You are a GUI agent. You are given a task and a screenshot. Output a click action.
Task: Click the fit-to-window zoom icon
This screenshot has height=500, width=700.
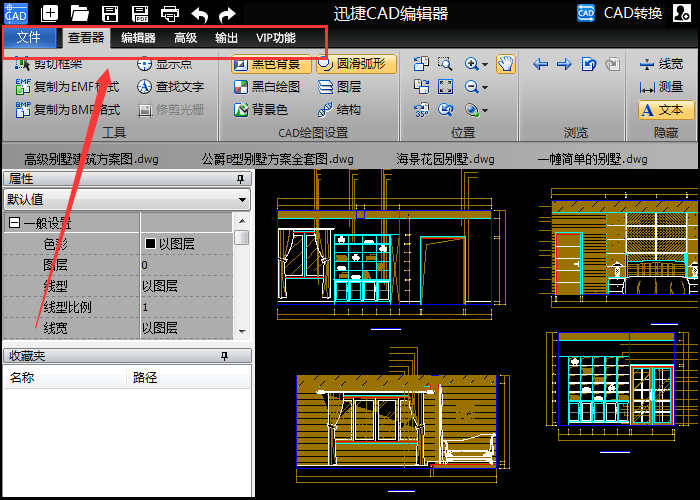pyautogui.click(x=445, y=86)
